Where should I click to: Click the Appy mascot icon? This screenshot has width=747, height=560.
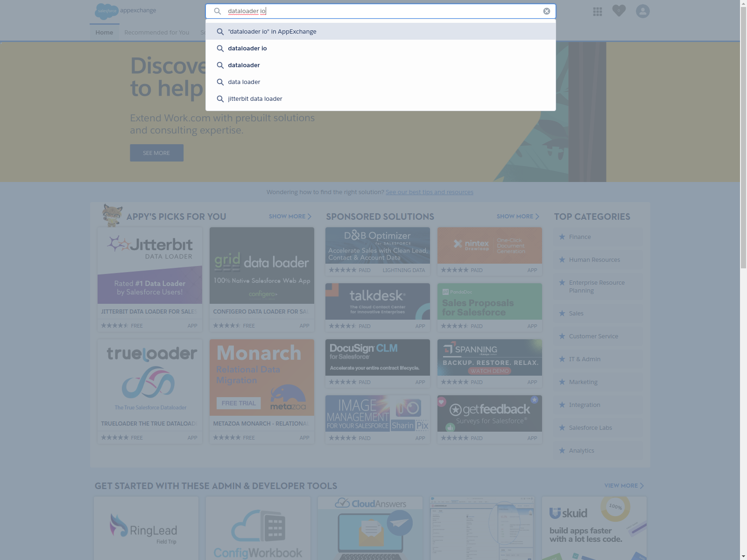pos(113,215)
